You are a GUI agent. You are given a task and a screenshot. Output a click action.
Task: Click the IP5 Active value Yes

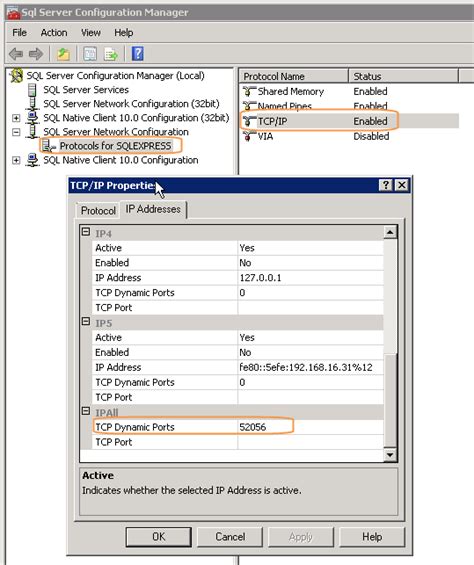310,338
